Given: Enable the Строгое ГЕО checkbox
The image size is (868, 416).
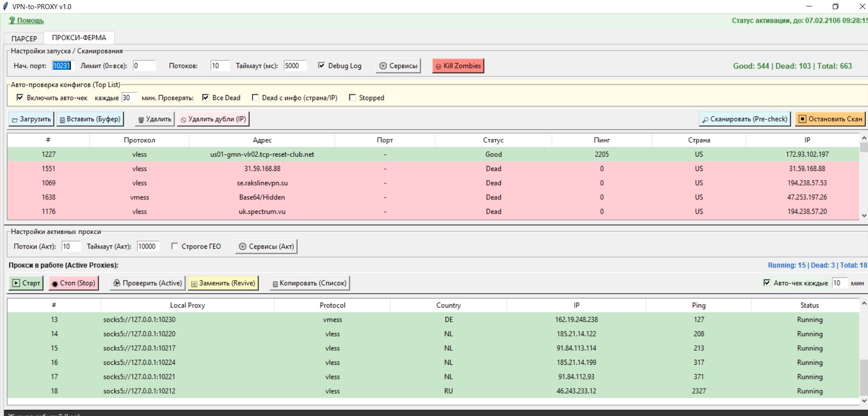Looking at the screenshot, I should [175, 246].
